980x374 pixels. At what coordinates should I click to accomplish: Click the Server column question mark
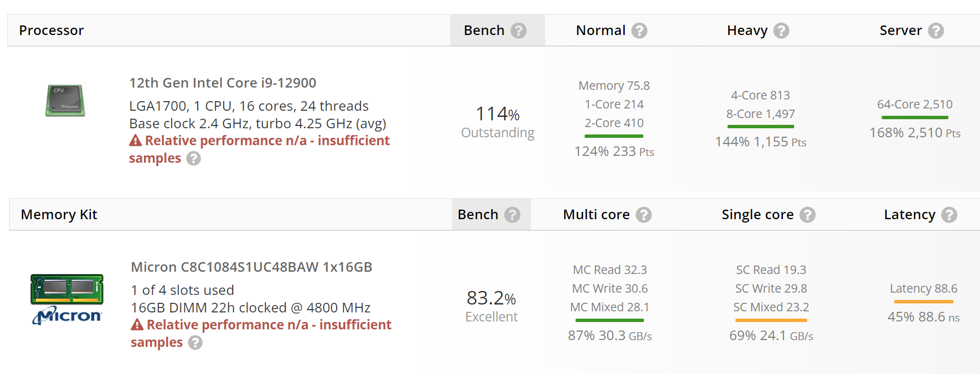935,31
